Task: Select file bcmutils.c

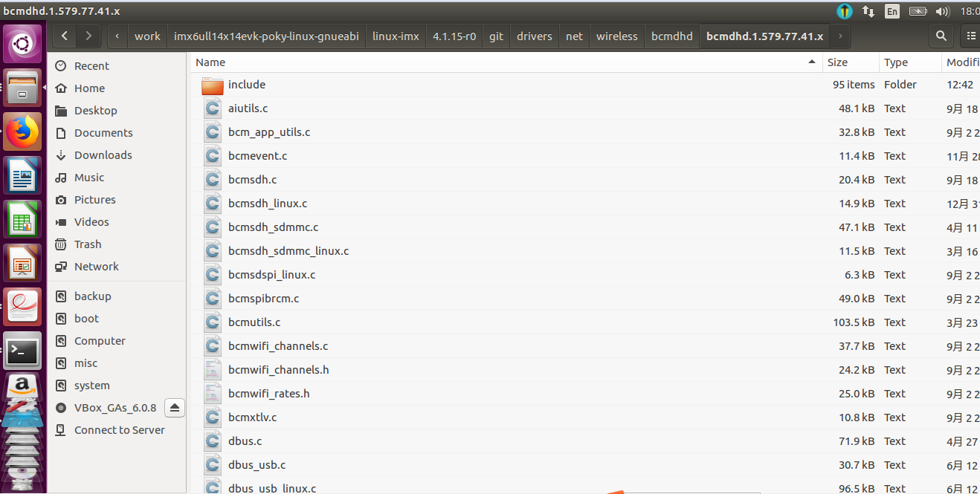Action: [x=254, y=322]
